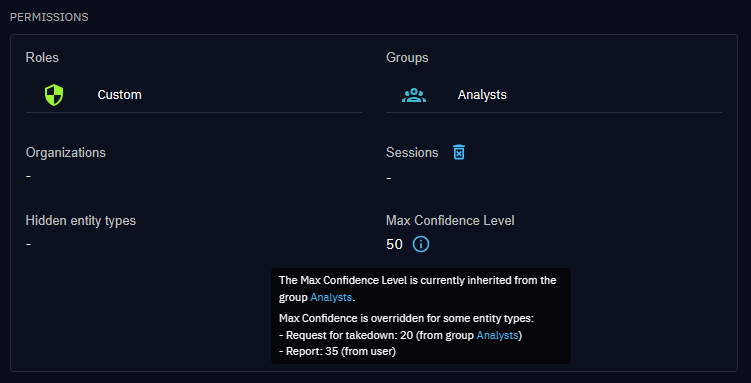Click the dash under Organizations

[29, 176]
